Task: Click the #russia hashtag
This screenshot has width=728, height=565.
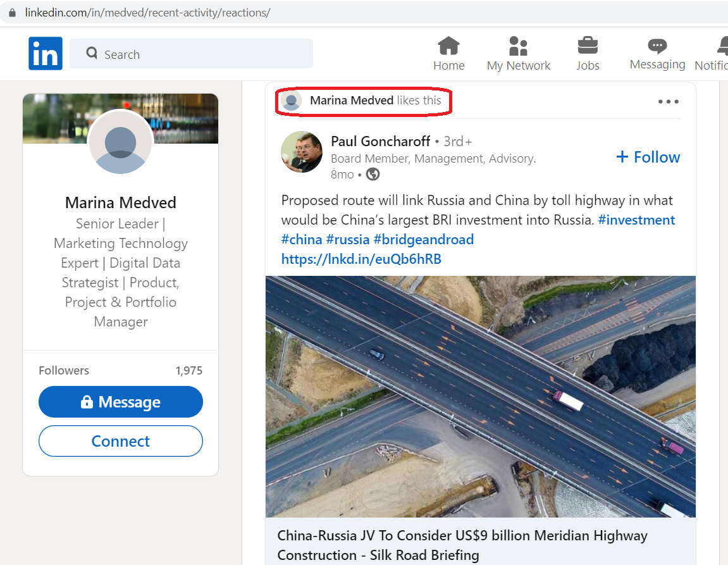Action: (x=348, y=240)
